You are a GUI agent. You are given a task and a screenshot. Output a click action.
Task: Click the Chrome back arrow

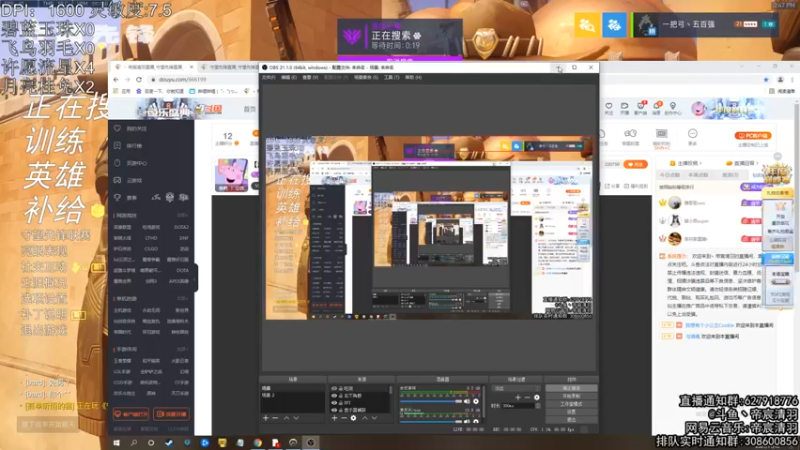(x=116, y=80)
